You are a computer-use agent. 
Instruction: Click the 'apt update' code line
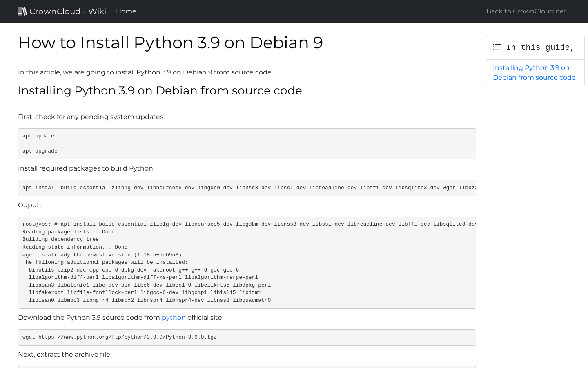38,136
